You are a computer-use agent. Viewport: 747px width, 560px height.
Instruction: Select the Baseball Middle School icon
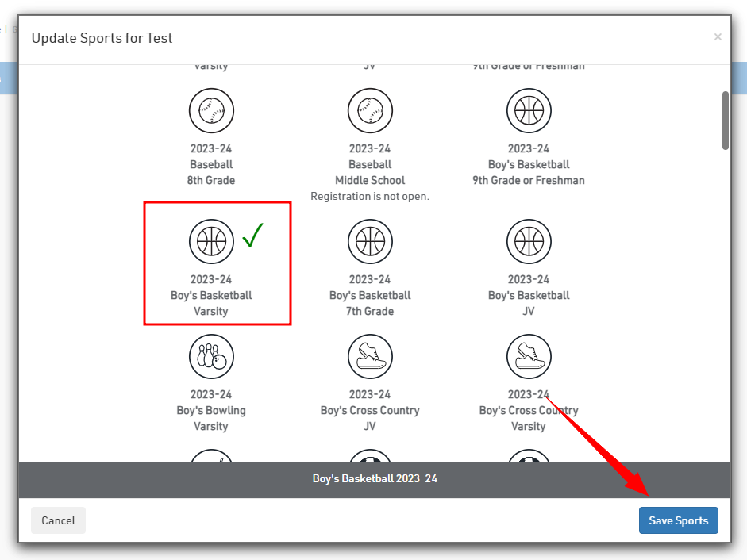[370, 110]
